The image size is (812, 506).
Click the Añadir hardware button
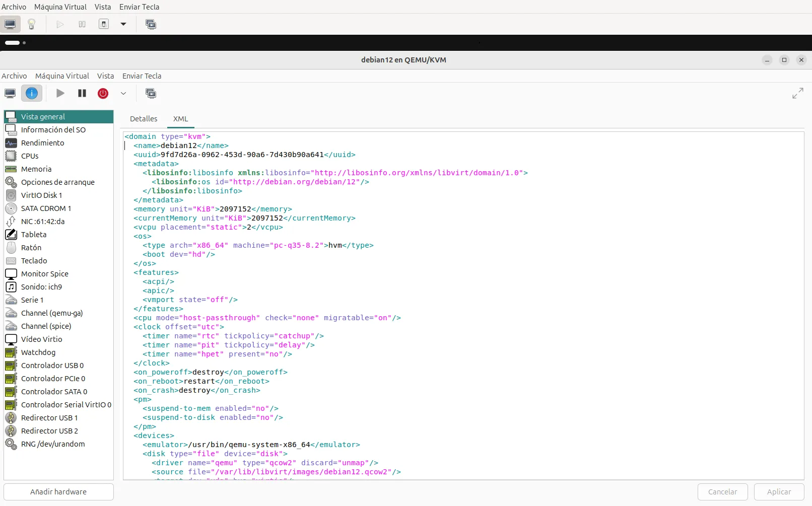click(x=58, y=492)
